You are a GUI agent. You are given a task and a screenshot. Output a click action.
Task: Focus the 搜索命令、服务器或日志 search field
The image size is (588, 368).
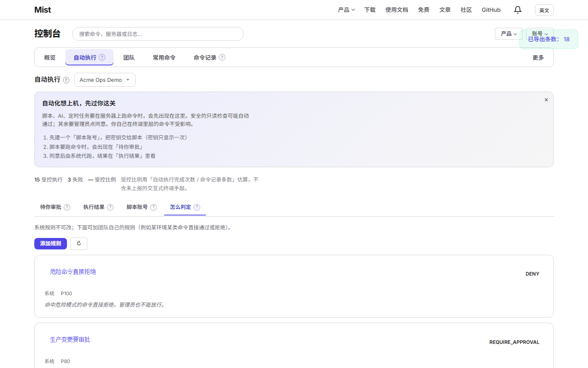158,34
